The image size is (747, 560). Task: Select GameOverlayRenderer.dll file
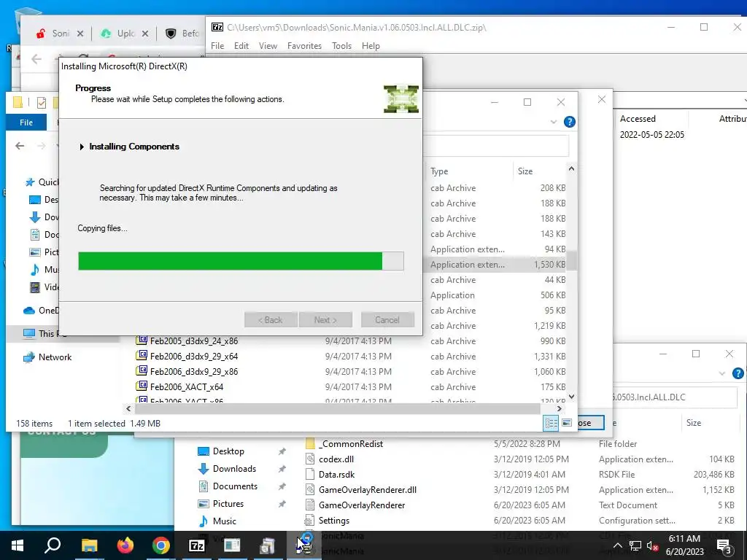pos(368,489)
